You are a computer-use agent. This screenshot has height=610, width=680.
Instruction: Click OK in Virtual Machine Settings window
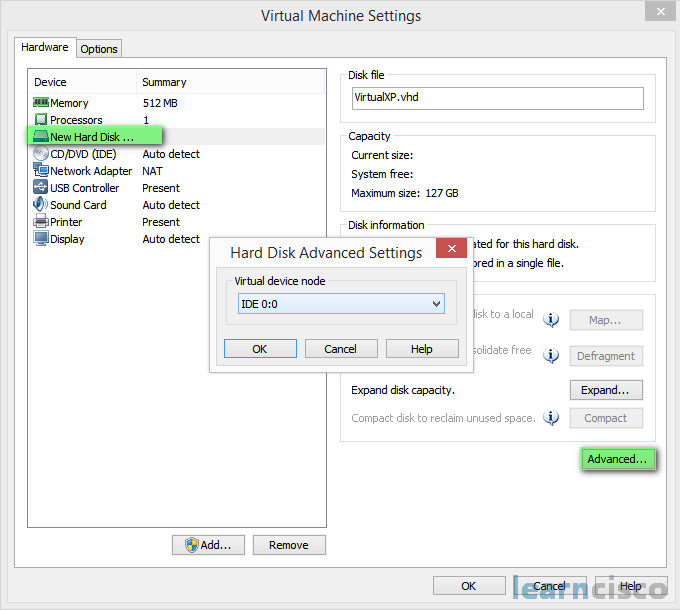point(469,586)
